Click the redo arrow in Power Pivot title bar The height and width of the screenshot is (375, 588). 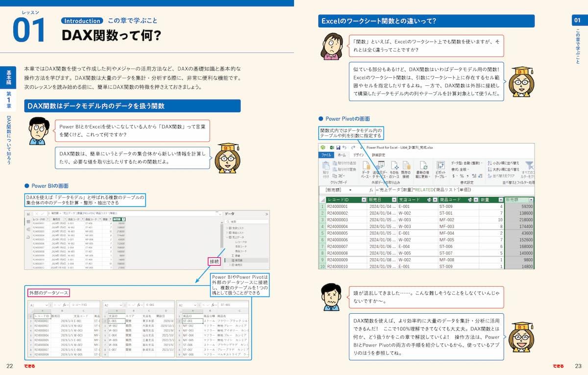[353, 148]
